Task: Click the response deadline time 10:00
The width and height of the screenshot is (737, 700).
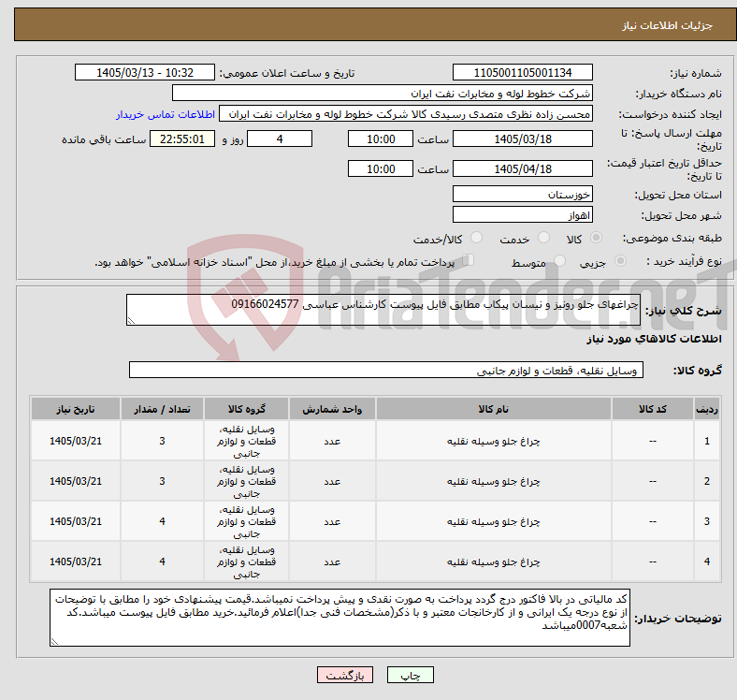Action: click(381, 139)
